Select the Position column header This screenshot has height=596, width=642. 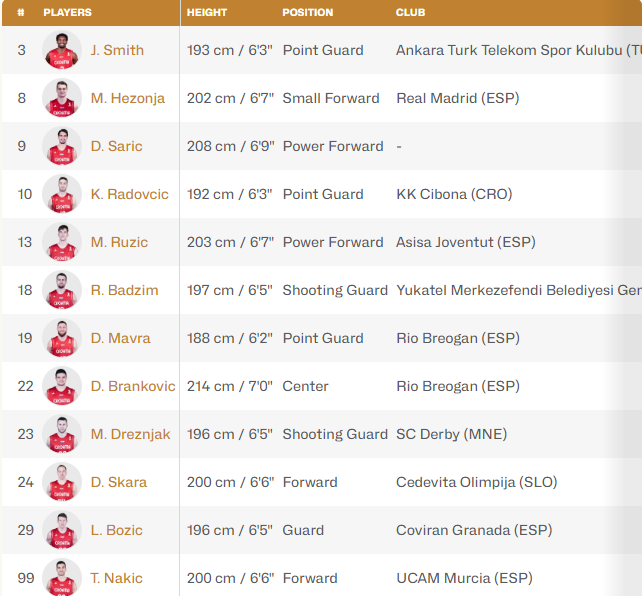coord(308,13)
